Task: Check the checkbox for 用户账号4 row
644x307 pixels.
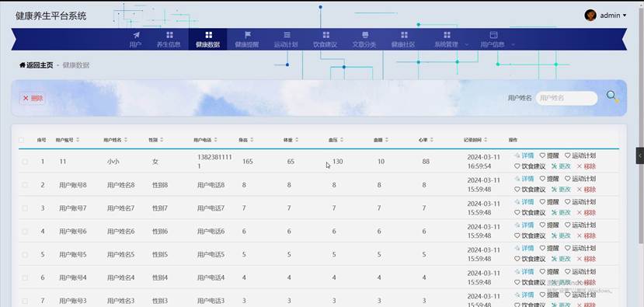Action: pyautogui.click(x=25, y=277)
